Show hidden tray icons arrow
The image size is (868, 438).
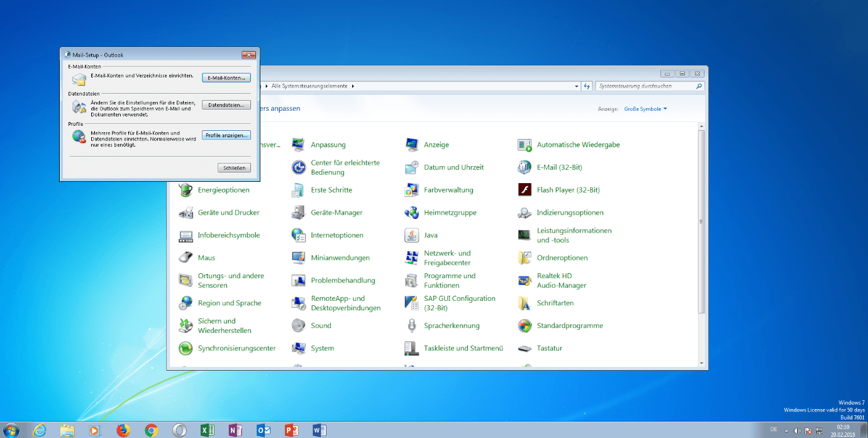click(x=786, y=430)
